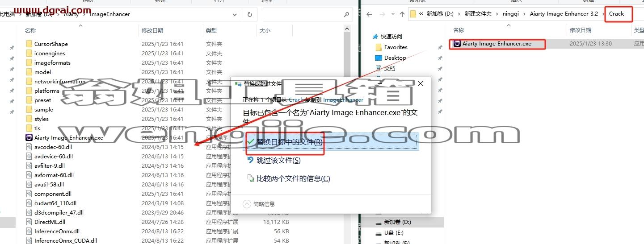Viewport: 644px width, 244px height.
Task: Click the Aiarty Image Enhancer.exe icon in left window
Action: (x=29, y=137)
